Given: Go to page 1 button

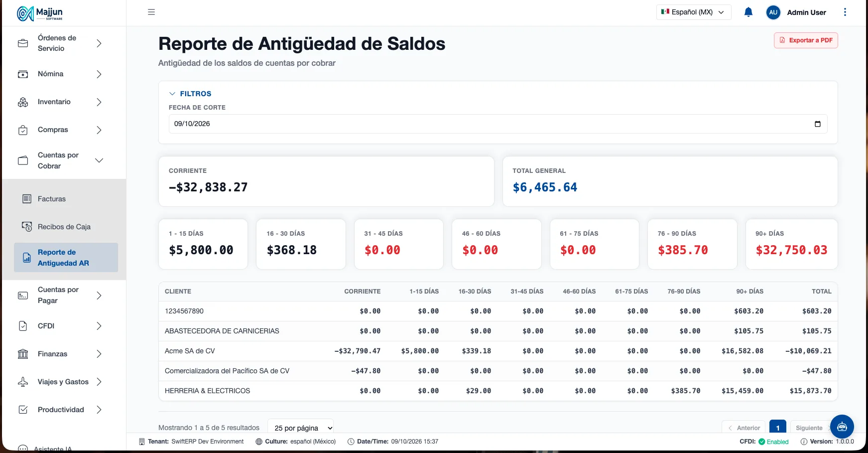Looking at the screenshot, I should (778, 428).
